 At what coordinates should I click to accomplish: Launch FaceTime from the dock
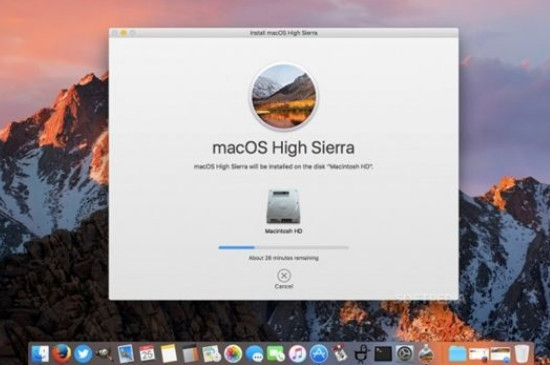click(x=276, y=354)
